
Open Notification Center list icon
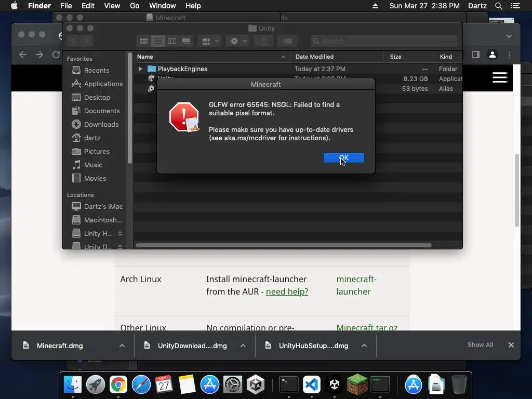click(515, 6)
